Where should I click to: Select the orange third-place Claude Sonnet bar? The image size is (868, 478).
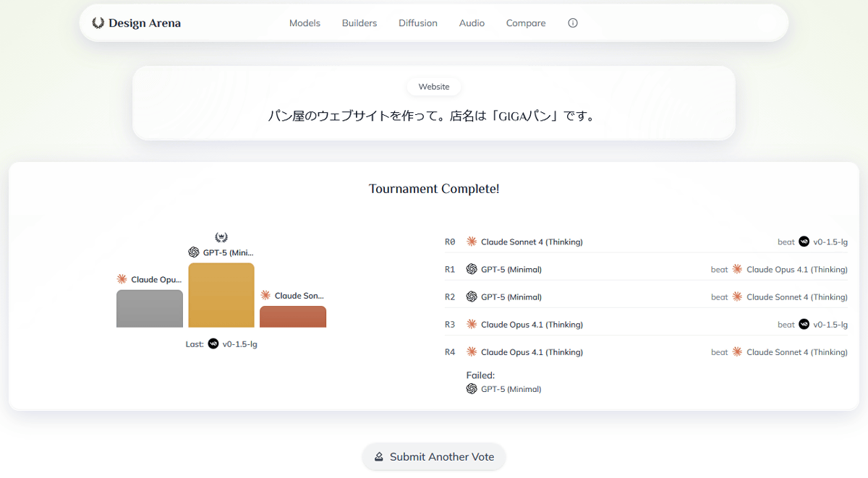click(x=293, y=317)
